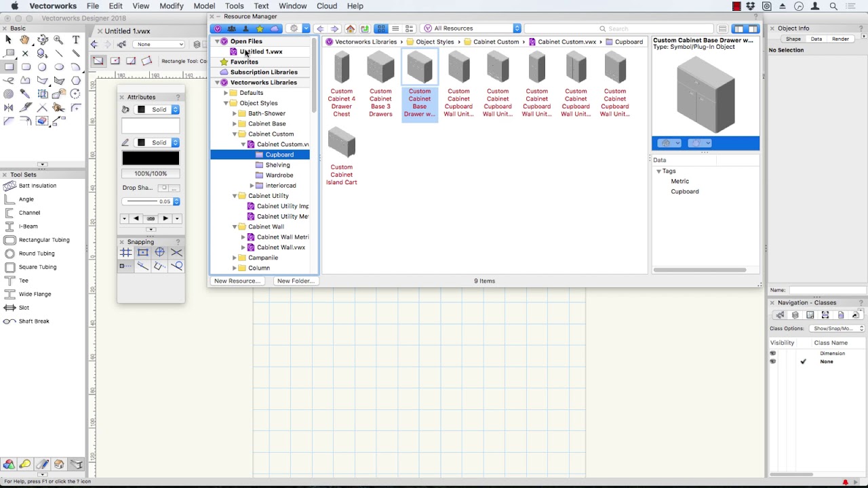Choose corner-to-corner rectangle mode
Screen dimensions: 868x488
(98, 61)
